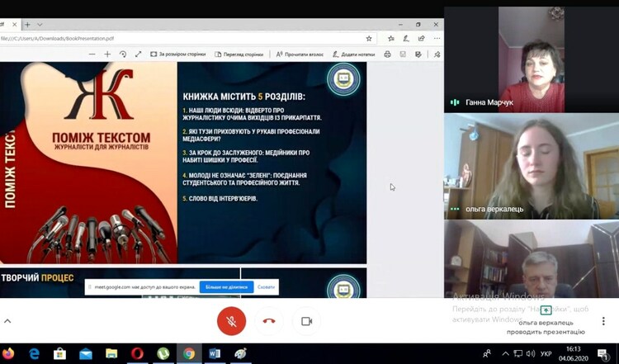Select Ольга Веркалець video tile
The width and height of the screenshot is (619, 364).
[x=532, y=166]
